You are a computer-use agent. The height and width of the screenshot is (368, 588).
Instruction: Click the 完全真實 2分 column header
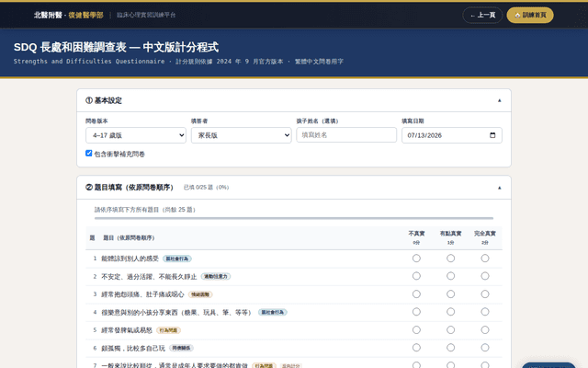tap(485, 237)
